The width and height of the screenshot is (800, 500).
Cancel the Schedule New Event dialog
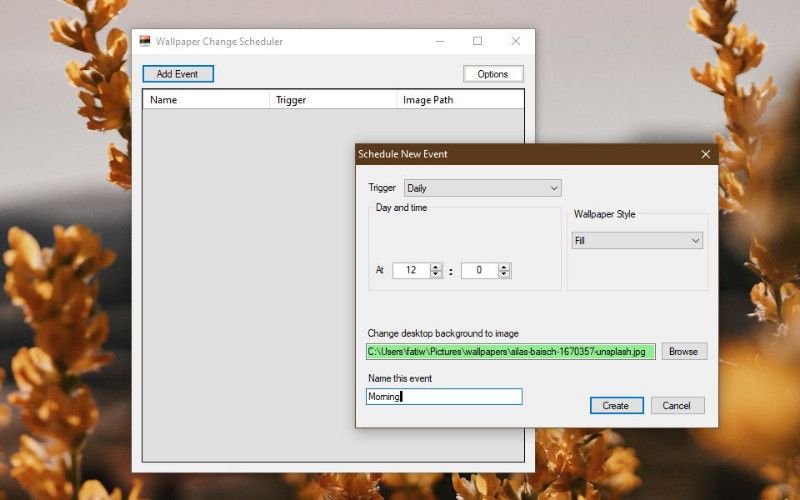pos(677,405)
